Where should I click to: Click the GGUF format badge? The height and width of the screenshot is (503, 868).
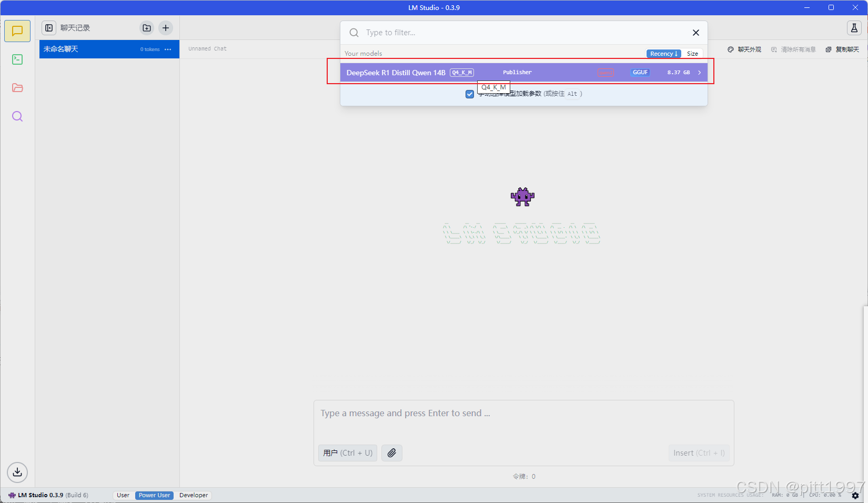click(640, 73)
